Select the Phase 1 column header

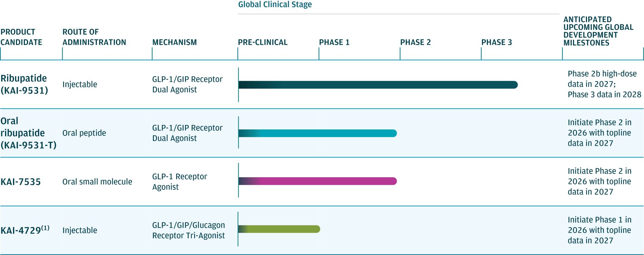(x=334, y=42)
